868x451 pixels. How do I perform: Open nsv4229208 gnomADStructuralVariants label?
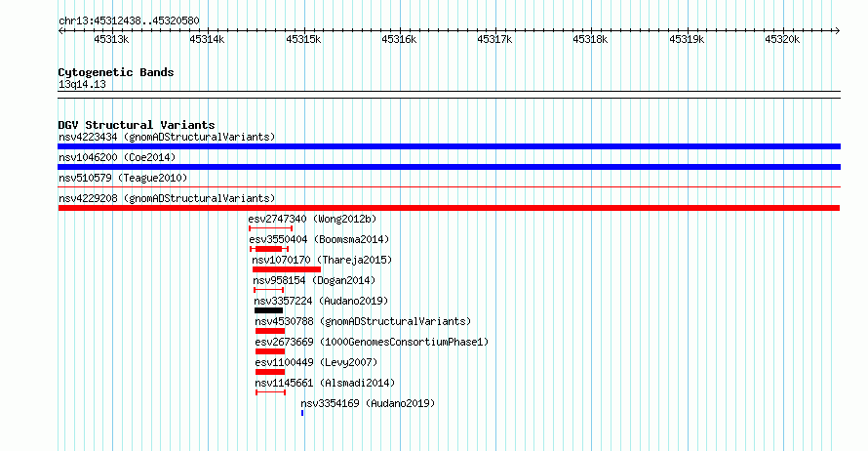pos(167,198)
